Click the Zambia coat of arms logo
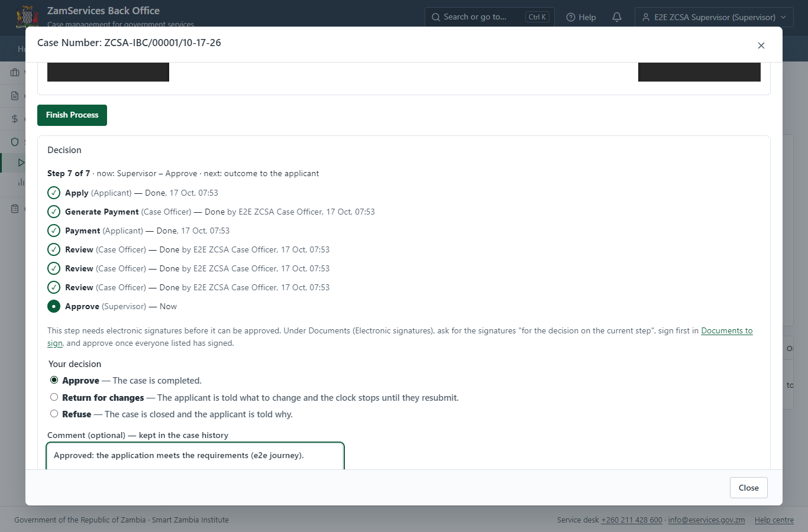Image resolution: width=808 pixels, height=532 pixels. (27, 17)
